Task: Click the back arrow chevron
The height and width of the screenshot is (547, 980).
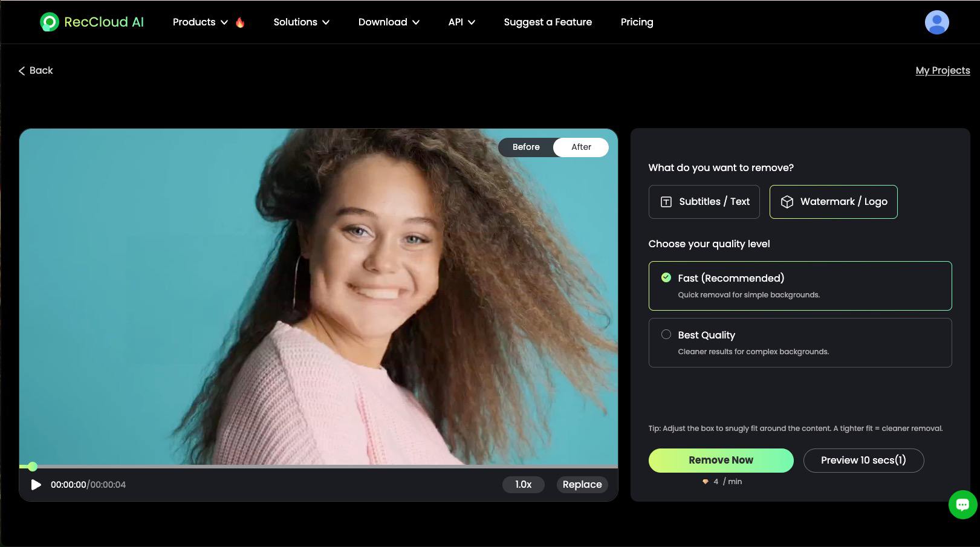Action: 22,71
